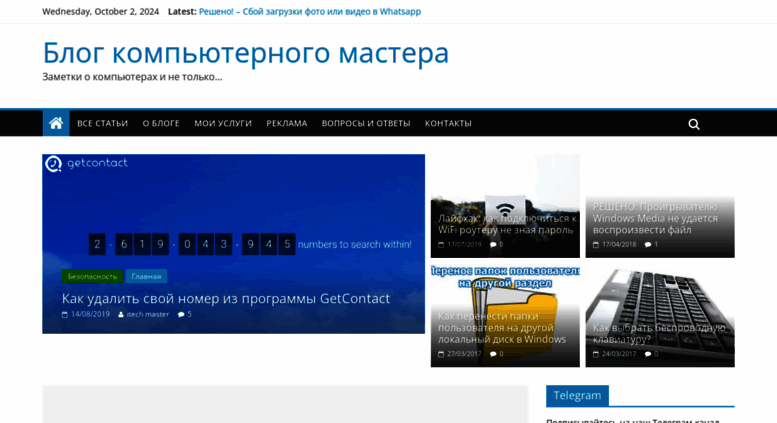This screenshot has height=423, width=777.
Task: Click calendar icon beside 27/03/2017
Action: coord(441,354)
